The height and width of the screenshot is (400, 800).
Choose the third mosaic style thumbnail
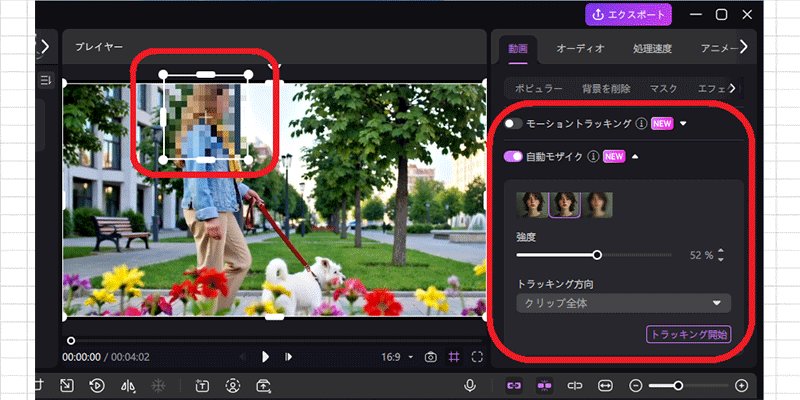597,205
